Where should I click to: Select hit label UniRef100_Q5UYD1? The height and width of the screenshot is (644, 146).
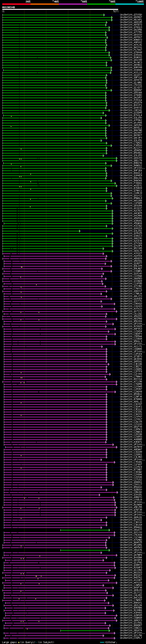pyautogui.click(x=131, y=261)
